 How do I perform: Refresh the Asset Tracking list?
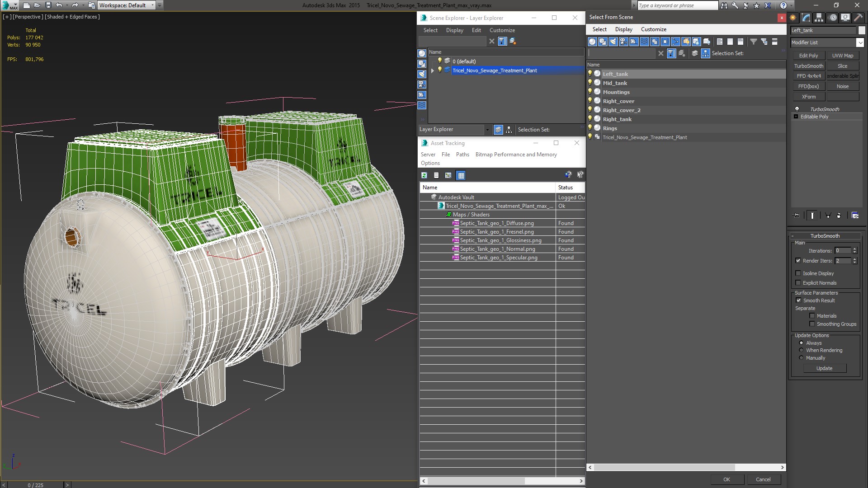point(424,175)
